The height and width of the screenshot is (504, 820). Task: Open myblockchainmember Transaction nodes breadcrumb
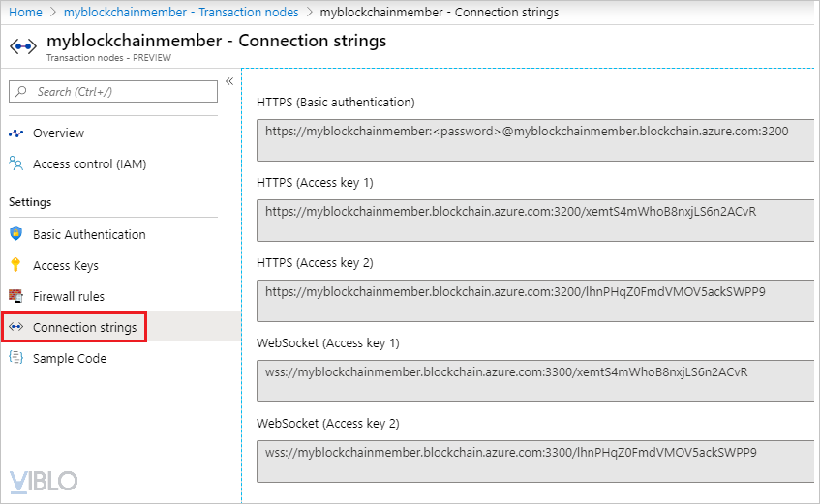point(183,13)
